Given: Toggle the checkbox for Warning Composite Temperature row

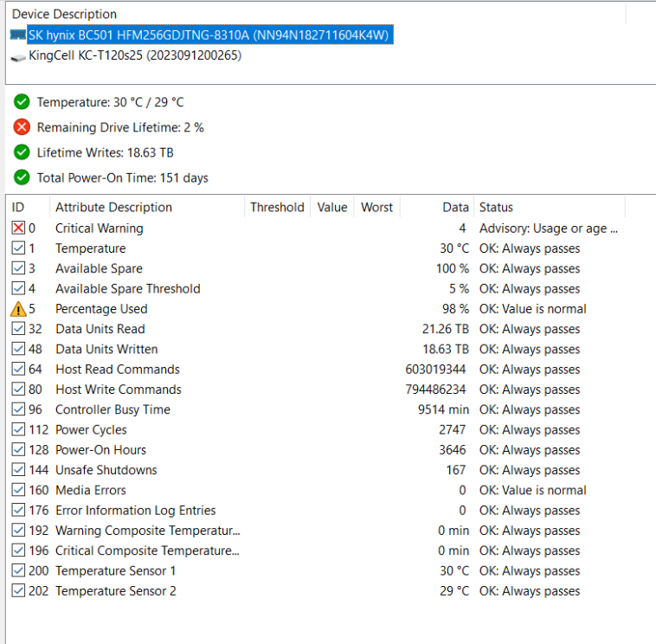Looking at the screenshot, I should [x=18, y=531].
